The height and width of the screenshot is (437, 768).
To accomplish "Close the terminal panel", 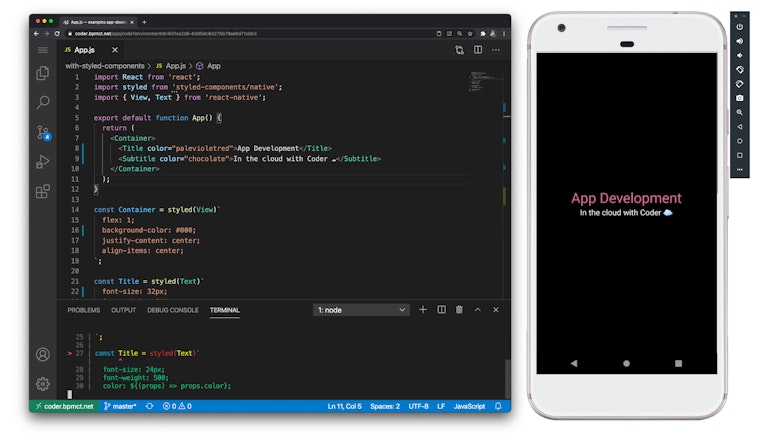I will tap(496, 310).
